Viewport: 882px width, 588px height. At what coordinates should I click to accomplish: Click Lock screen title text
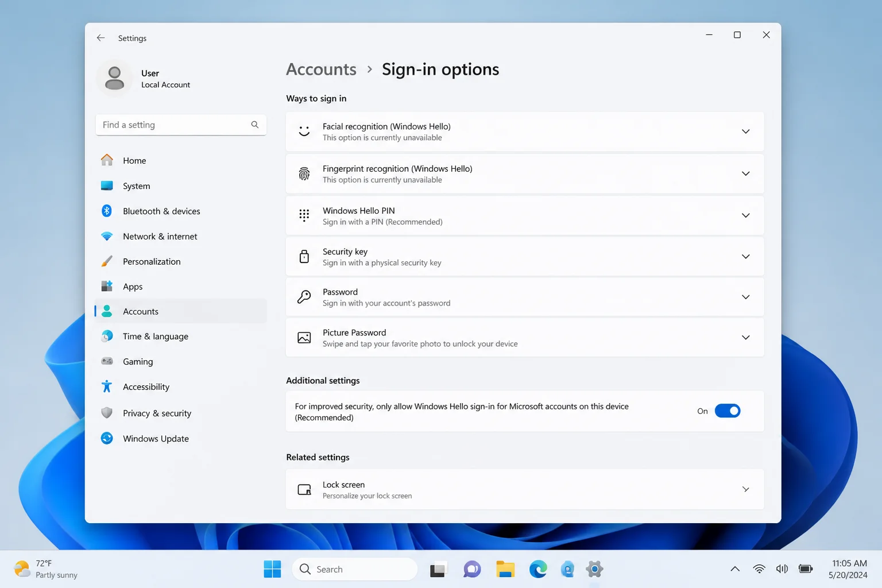coord(343,485)
